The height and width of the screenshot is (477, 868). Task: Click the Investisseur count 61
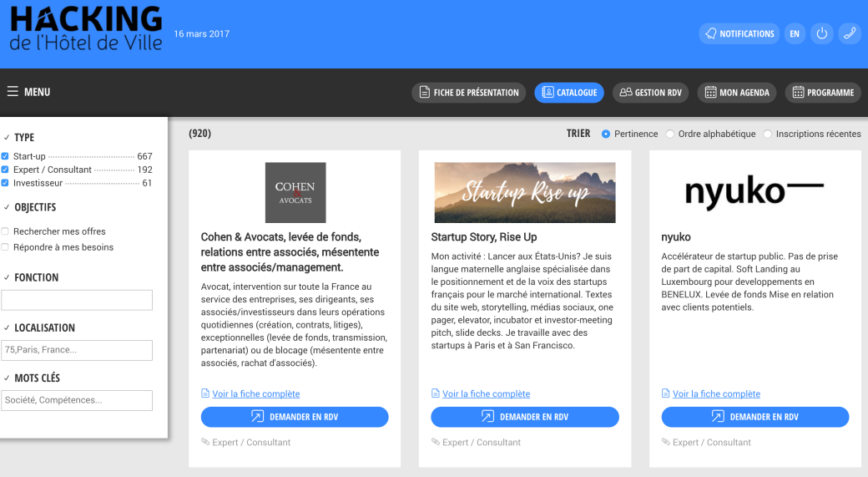click(147, 183)
